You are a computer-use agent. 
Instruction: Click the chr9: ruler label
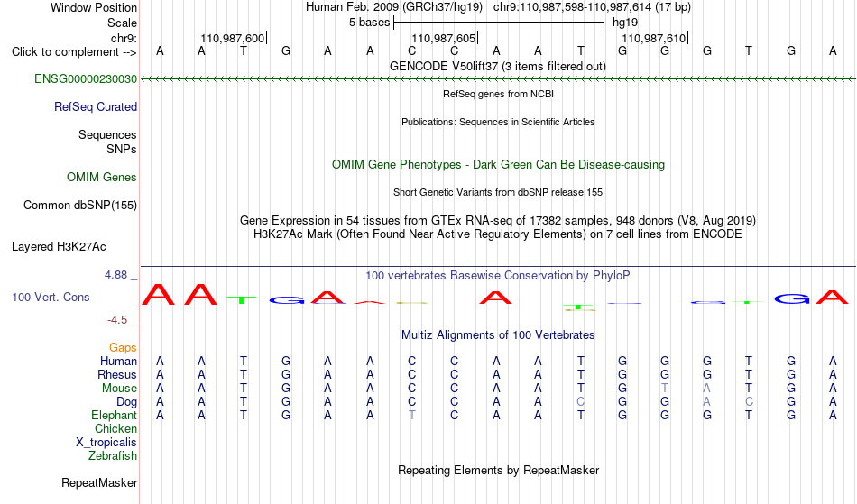[124, 39]
